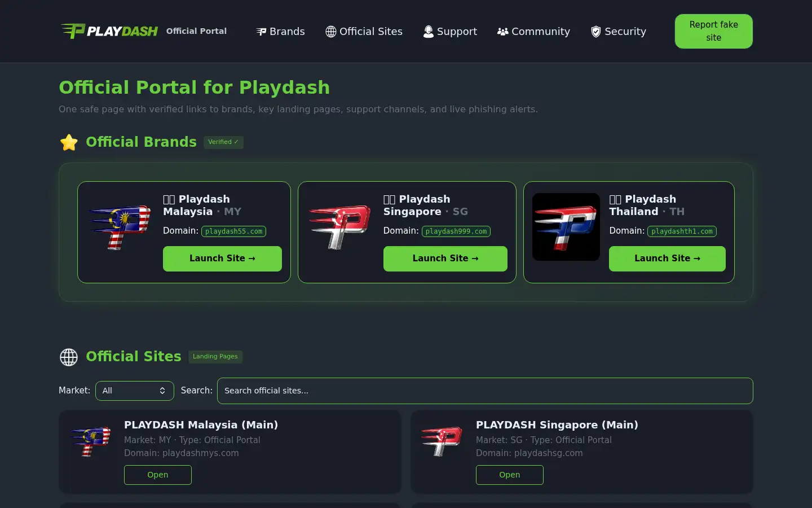Open the PLAYDASH Singapore (Main) site
This screenshot has width=812, height=508.
pyautogui.click(x=510, y=475)
